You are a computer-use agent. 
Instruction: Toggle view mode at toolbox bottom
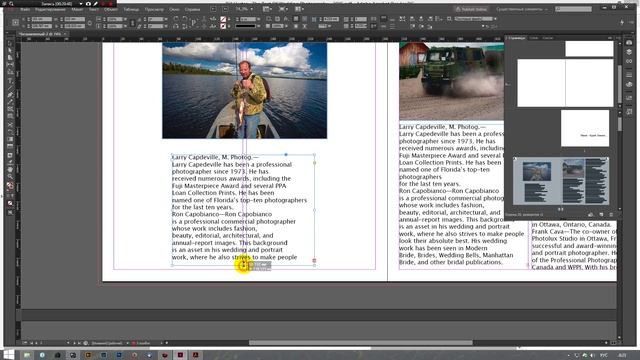(10, 213)
